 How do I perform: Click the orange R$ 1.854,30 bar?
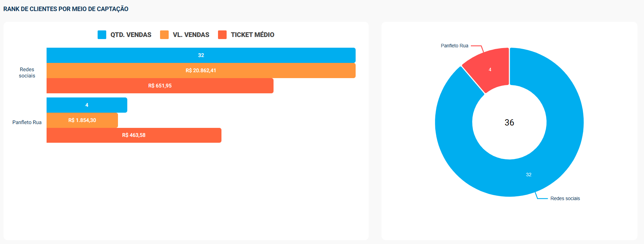(x=82, y=120)
